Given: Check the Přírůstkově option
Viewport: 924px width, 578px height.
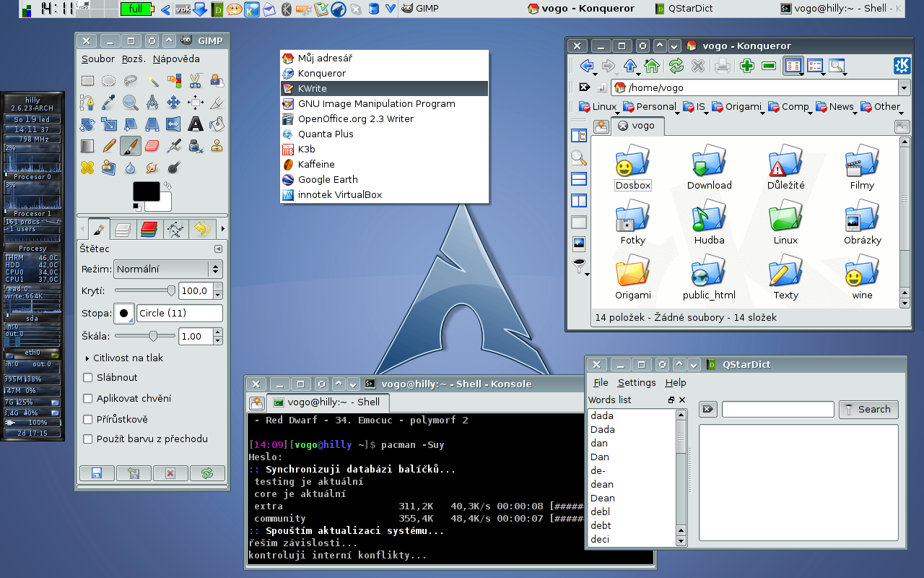Looking at the screenshot, I should (88, 420).
